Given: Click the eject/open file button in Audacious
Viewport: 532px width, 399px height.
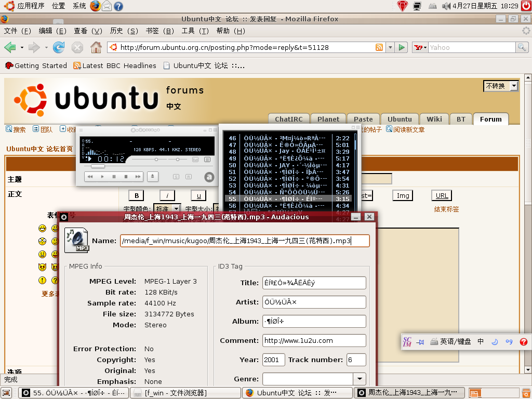Looking at the screenshot, I should [153, 177].
